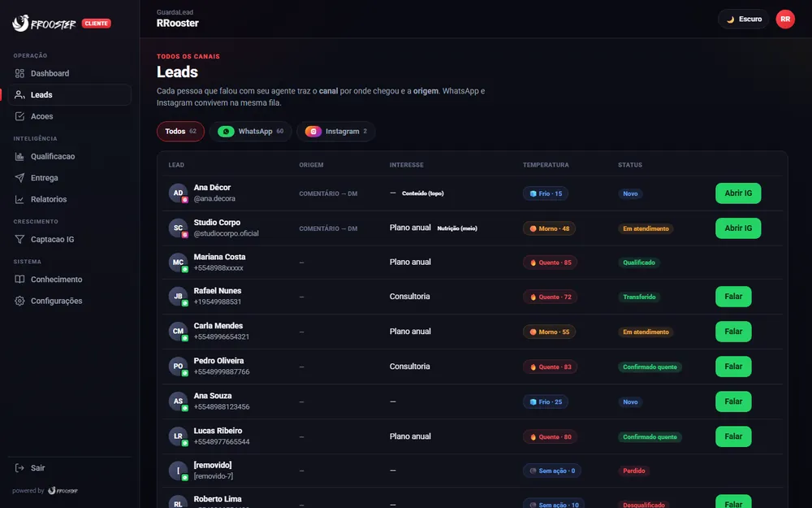The height and width of the screenshot is (508, 812).
Task: Open Dashboard from sidebar
Action: coord(69,73)
